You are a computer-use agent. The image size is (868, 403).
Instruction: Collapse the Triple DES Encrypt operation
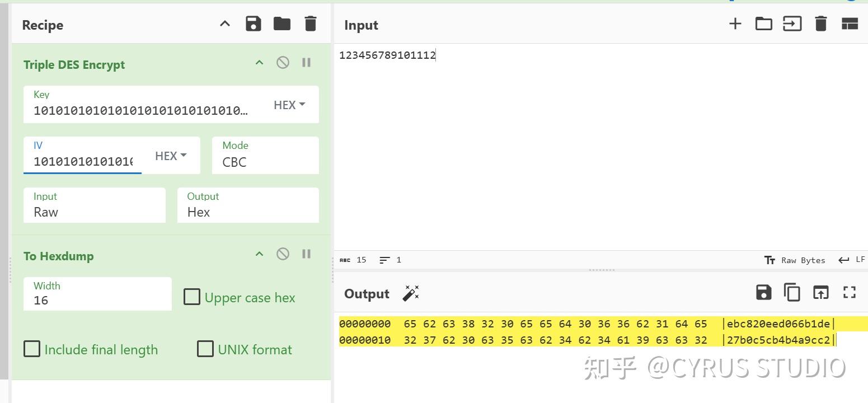(259, 62)
